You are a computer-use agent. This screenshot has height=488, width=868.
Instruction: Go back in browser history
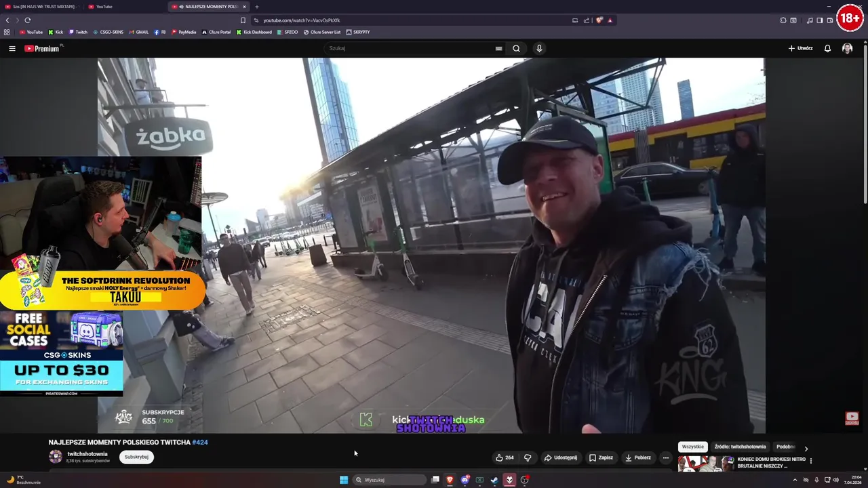tap(7, 20)
